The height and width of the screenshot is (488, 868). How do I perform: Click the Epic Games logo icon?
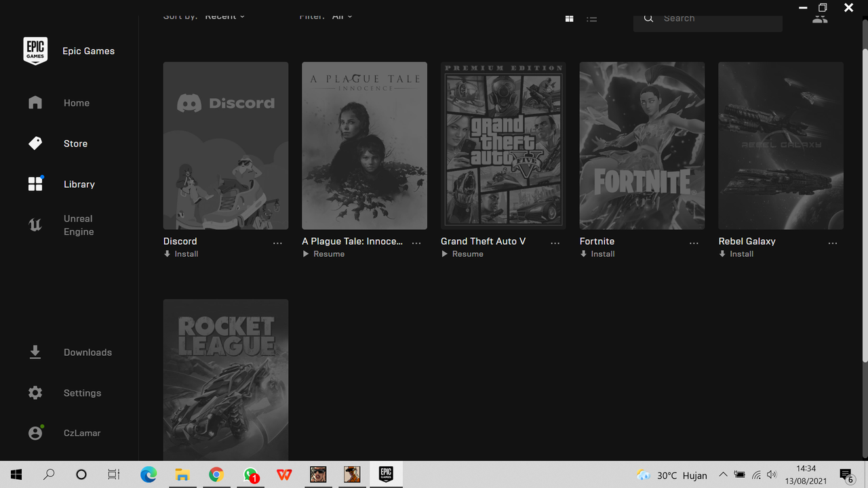pyautogui.click(x=35, y=51)
